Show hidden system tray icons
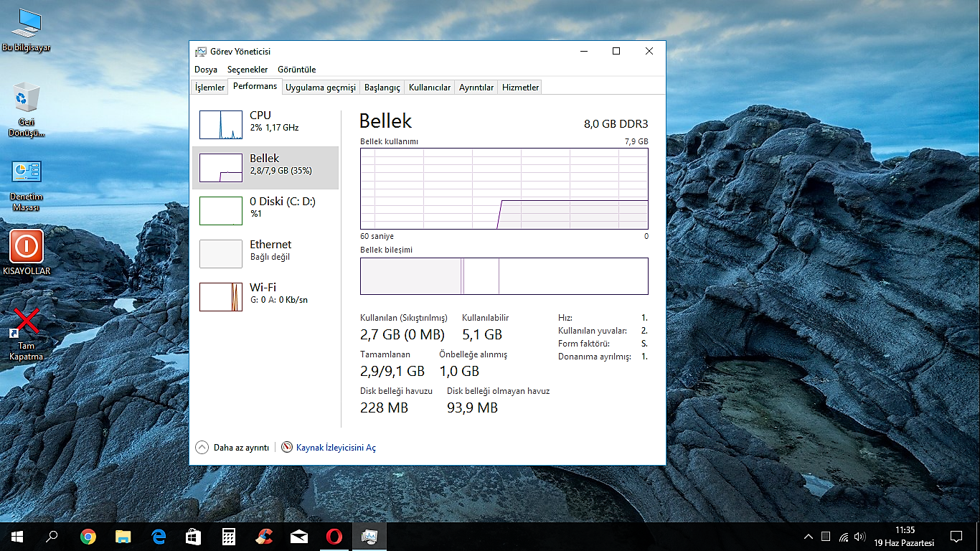 point(809,537)
